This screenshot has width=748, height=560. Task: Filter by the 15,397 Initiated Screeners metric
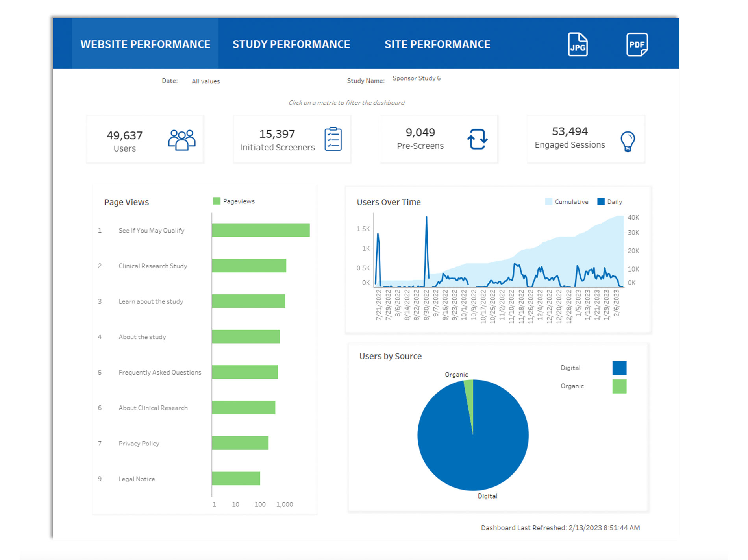277,139
